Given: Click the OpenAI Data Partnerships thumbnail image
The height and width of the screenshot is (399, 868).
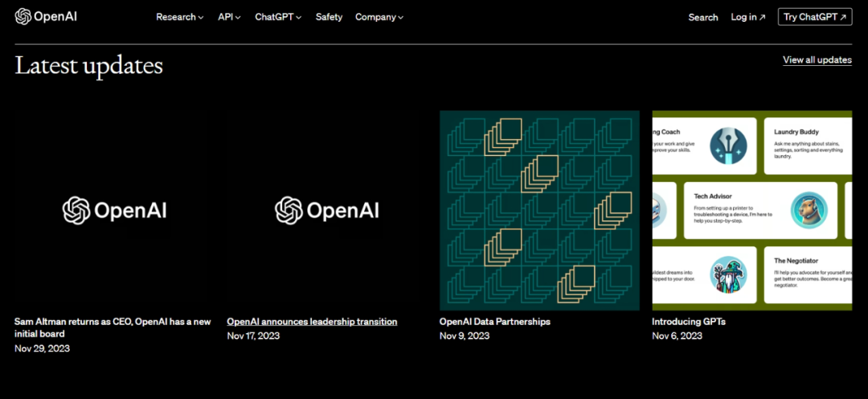Looking at the screenshot, I should point(539,210).
